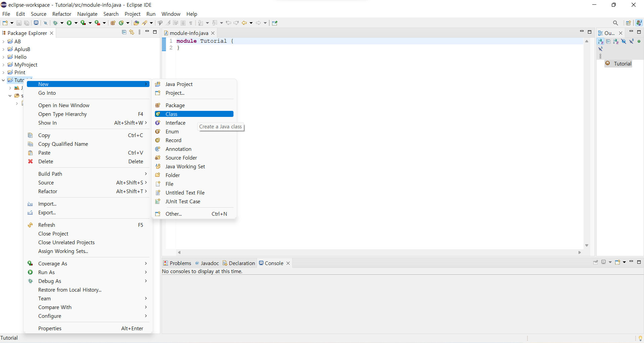Click the yellow Back navigation arrow
Screen dimensions: 644x343
click(x=244, y=23)
